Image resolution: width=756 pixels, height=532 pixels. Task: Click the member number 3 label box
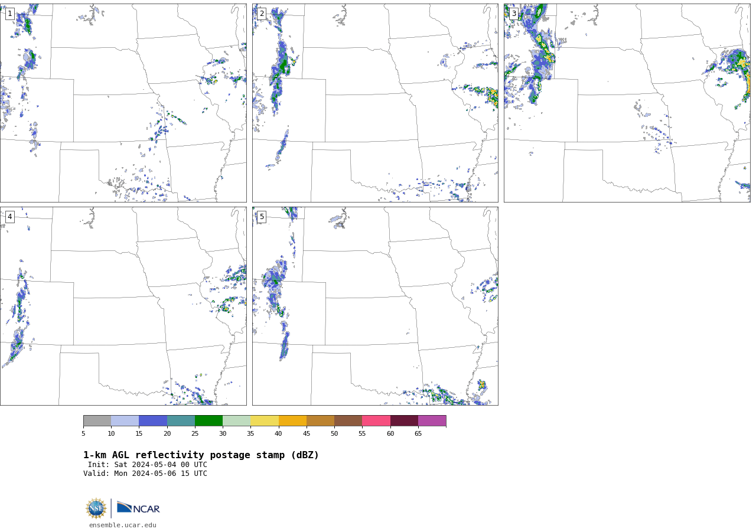pyautogui.click(x=513, y=14)
